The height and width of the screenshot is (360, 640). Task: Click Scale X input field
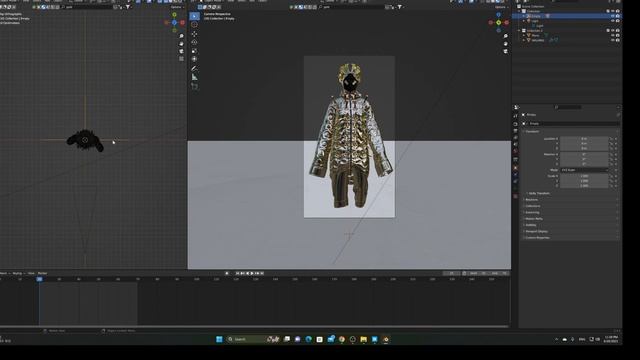point(584,176)
